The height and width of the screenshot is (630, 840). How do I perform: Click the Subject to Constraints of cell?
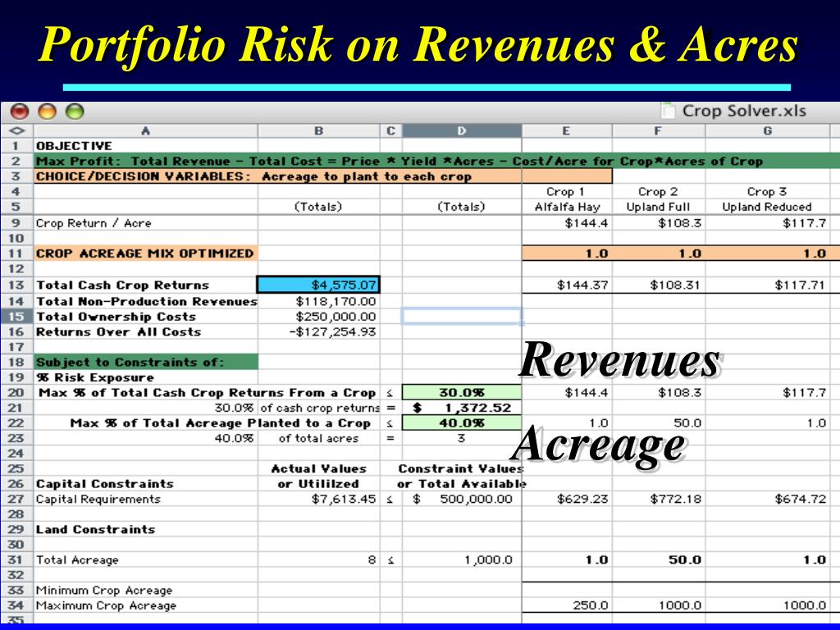pyautogui.click(x=146, y=362)
